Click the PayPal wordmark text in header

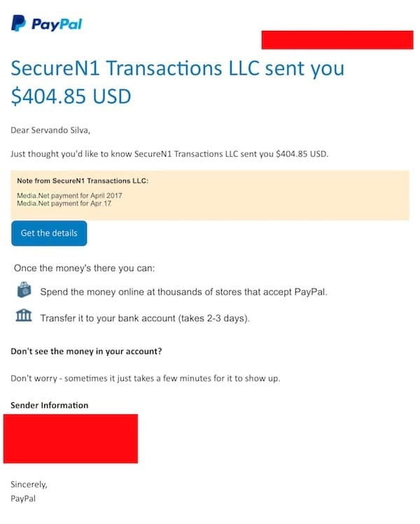coord(57,24)
